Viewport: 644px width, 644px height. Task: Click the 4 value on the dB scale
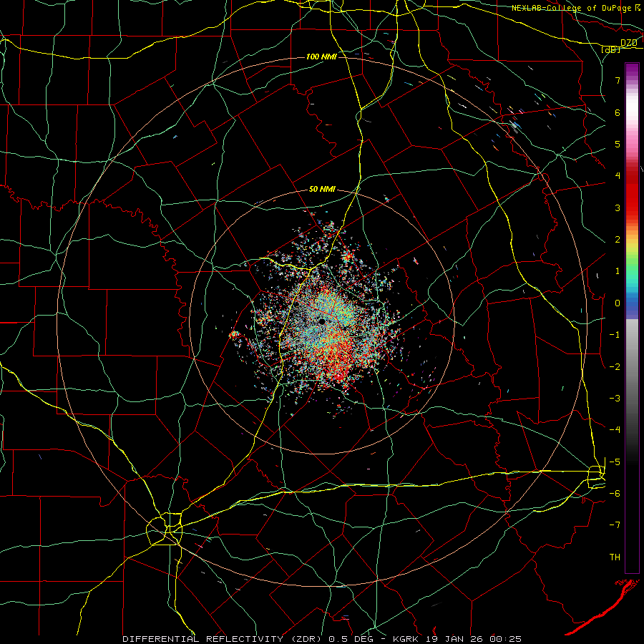(x=618, y=176)
